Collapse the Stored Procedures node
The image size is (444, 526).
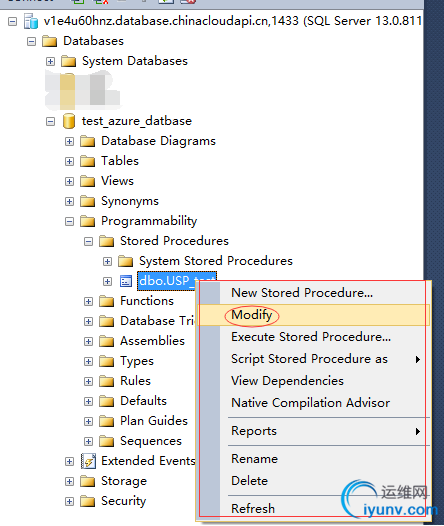click(89, 241)
